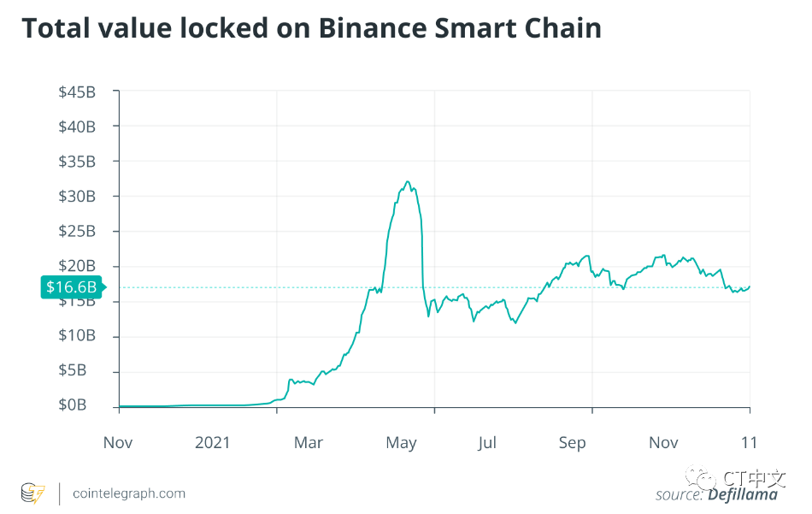Click the Cointelegraph coin logo icon
812x514 pixels.
coord(33,493)
